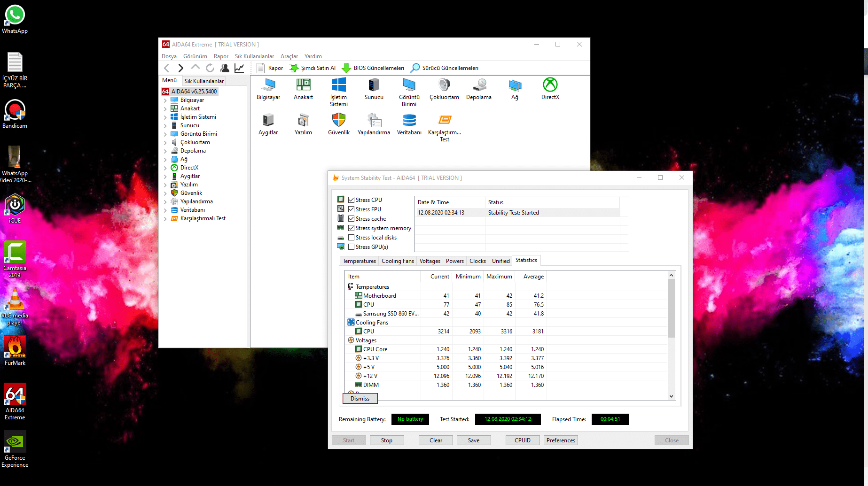Viewport: 868px width, 486px height.
Task: Click the user profile toolbar icon
Action: coord(225,68)
